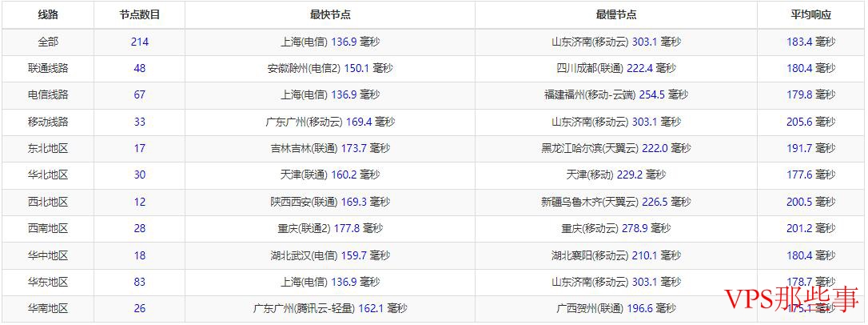Click average response 179.8 毫秒 for 电信线路
The image size is (868, 325).
[x=811, y=94]
